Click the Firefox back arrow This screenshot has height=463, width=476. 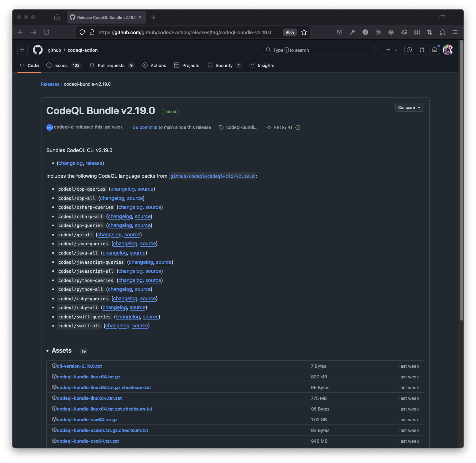click(x=21, y=32)
